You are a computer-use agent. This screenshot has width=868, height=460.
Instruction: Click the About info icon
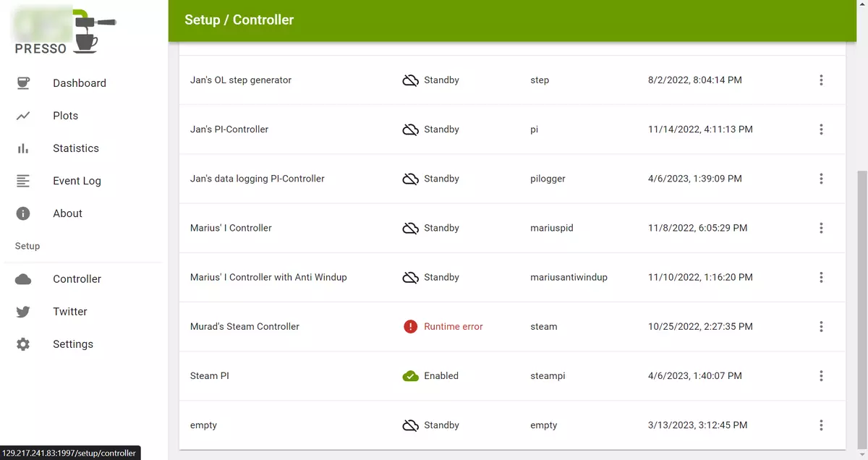click(23, 213)
